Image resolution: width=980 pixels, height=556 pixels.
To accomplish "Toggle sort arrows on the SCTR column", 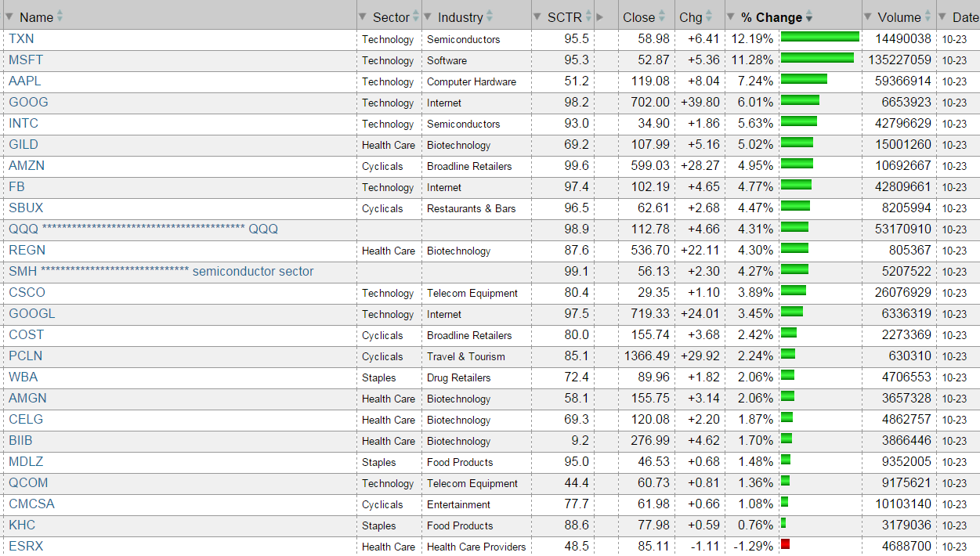I will 588,16.
